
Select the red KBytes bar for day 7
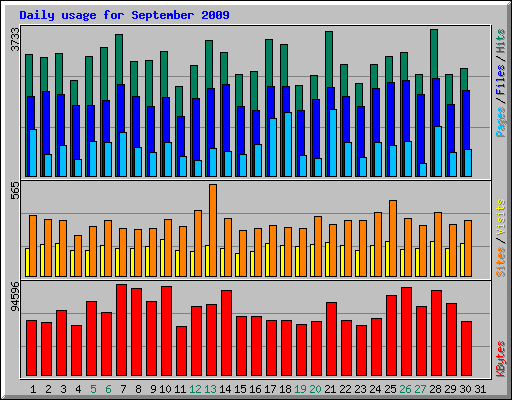point(121,330)
